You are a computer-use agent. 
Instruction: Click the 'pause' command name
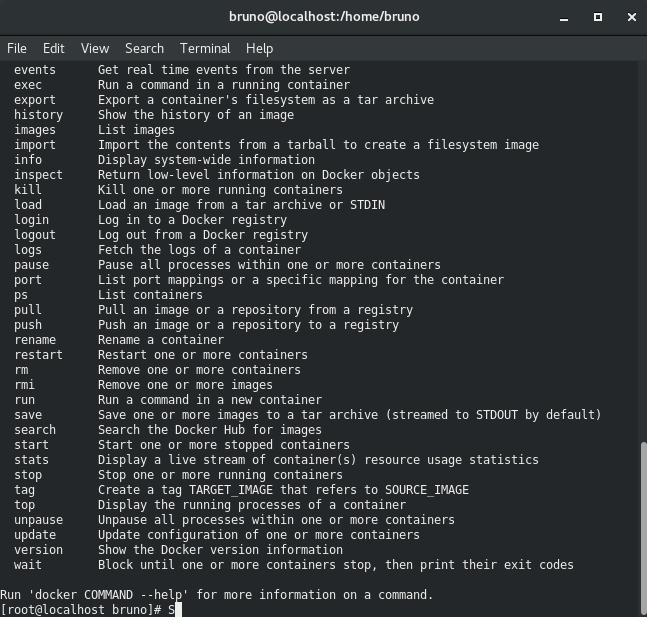click(31, 265)
